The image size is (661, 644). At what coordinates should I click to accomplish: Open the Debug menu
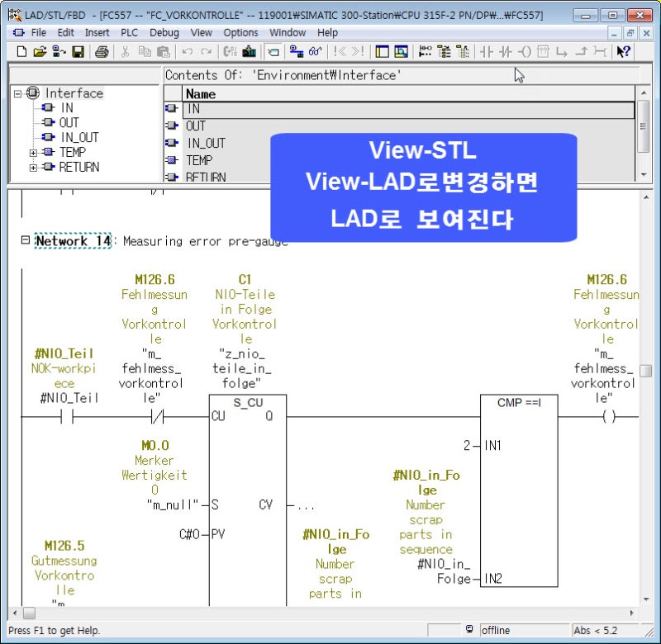point(163,33)
